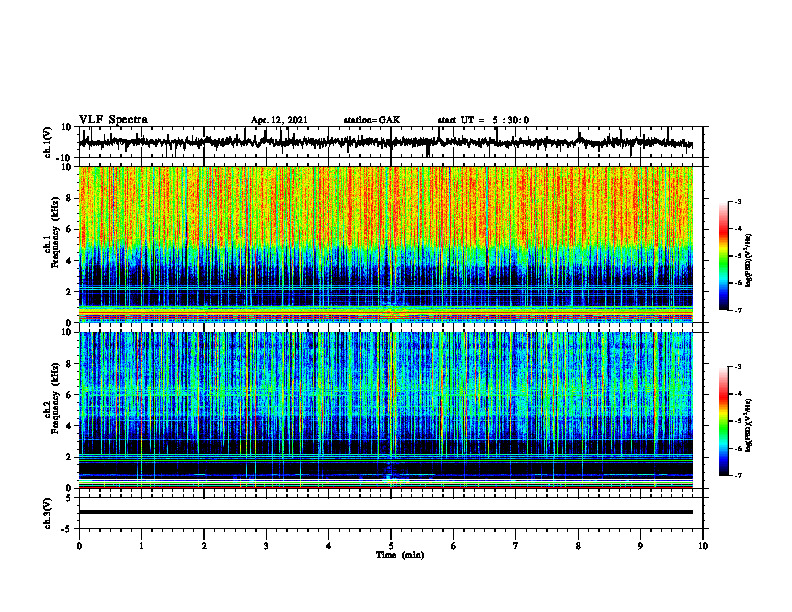Click inside the ch.1 frequency spectrogram

point(386,244)
